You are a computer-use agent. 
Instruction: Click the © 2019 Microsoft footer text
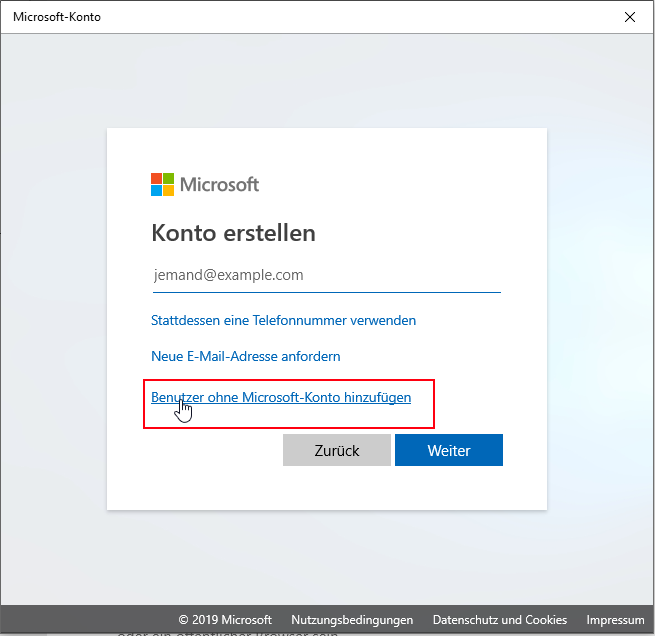225,620
